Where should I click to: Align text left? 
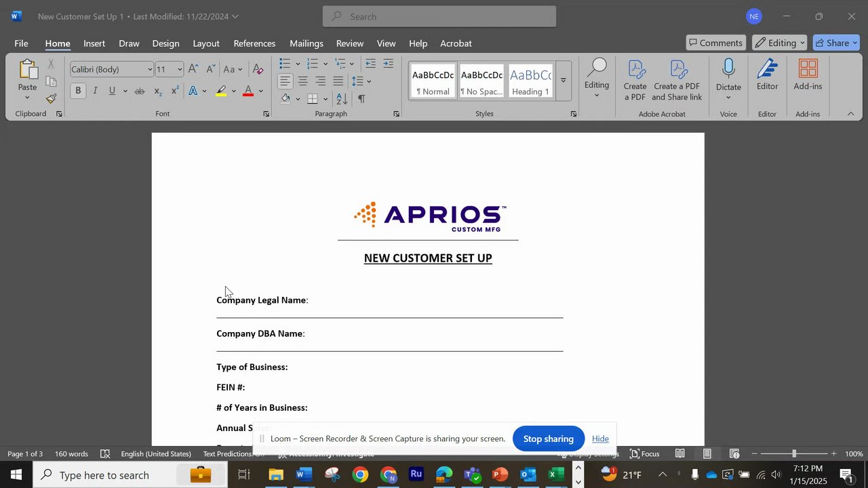[285, 81]
